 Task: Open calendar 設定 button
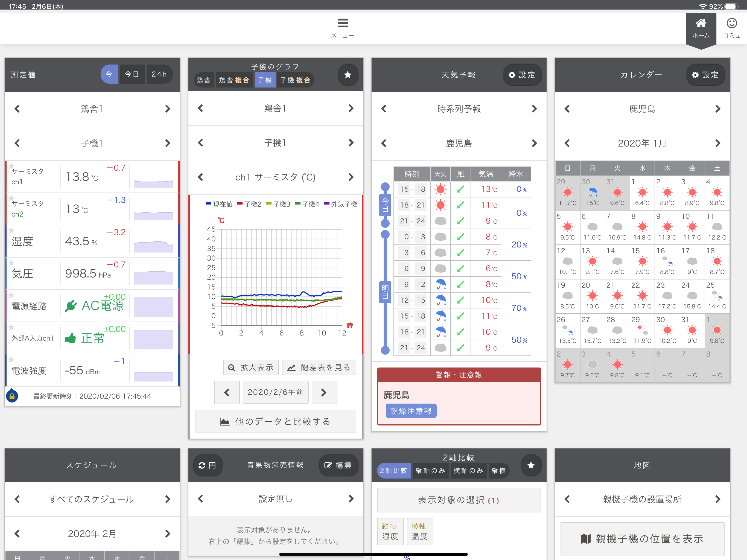pos(705,75)
